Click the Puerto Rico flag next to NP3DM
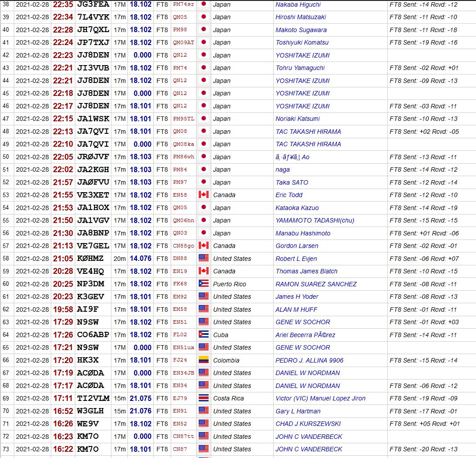This screenshot has width=476, height=458. (204, 284)
